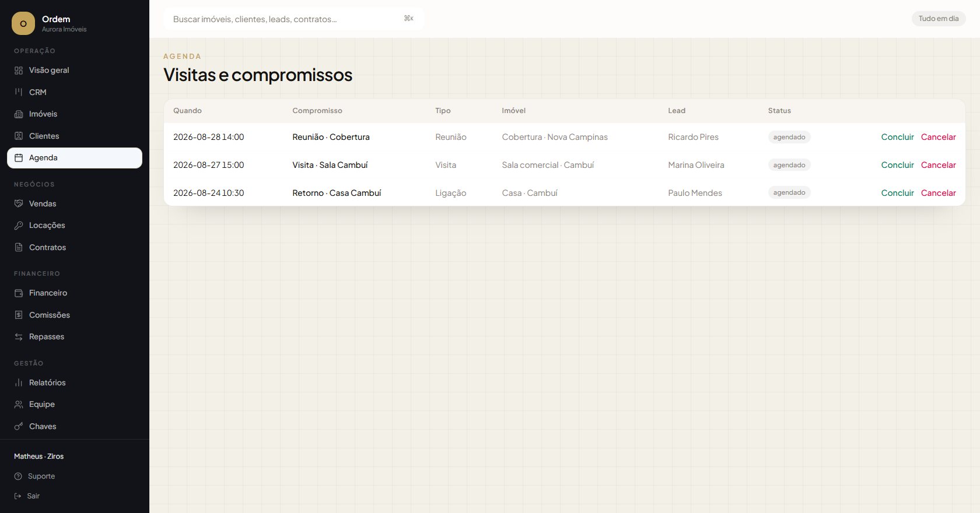The image size is (980, 513).
Task: Click agendado badge for Ricardo Pires
Action: click(x=789, y=137)
